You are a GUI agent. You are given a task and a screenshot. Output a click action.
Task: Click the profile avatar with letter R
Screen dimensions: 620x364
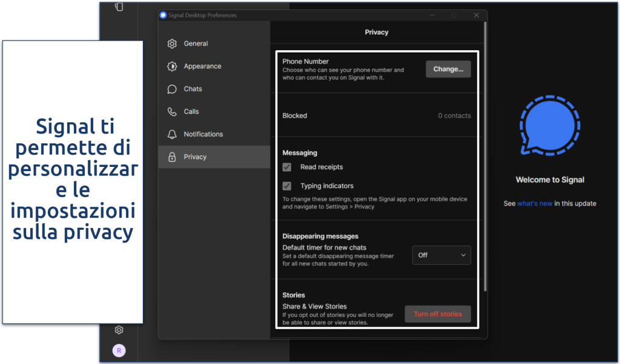pos(119,350)
